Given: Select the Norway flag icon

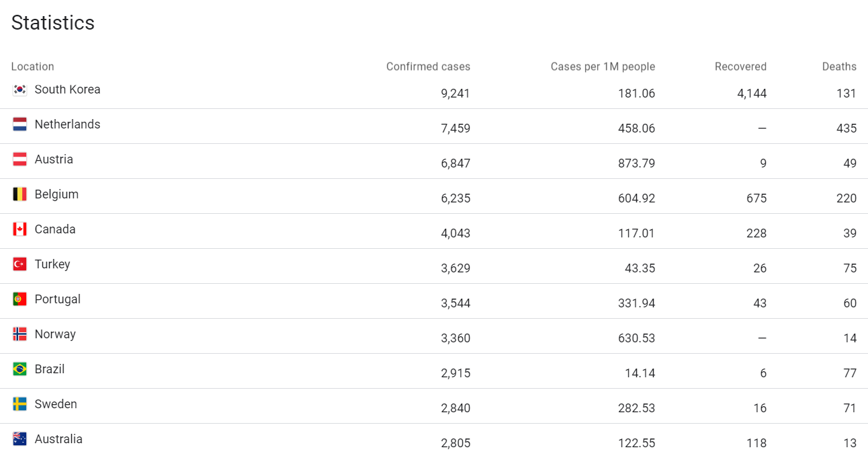Looking at the screenshot, I should pyautogui.click(x=19, y=334).
